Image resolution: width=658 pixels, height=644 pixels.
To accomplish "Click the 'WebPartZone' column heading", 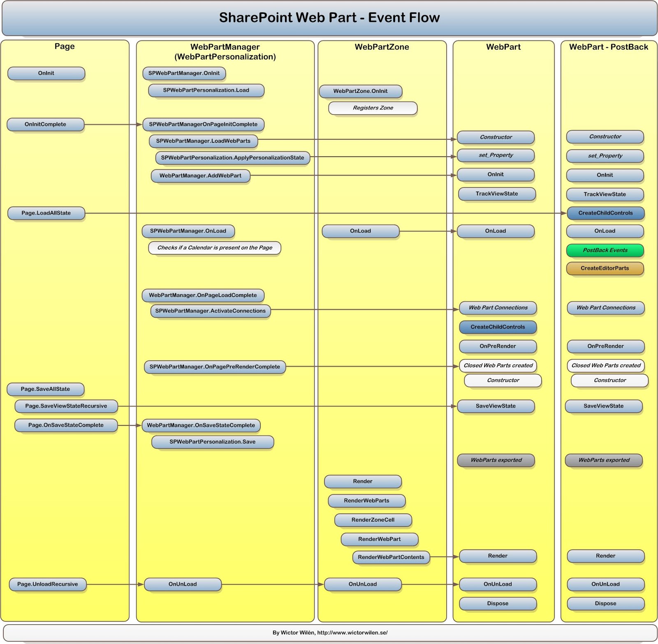I will click(382, 47).
